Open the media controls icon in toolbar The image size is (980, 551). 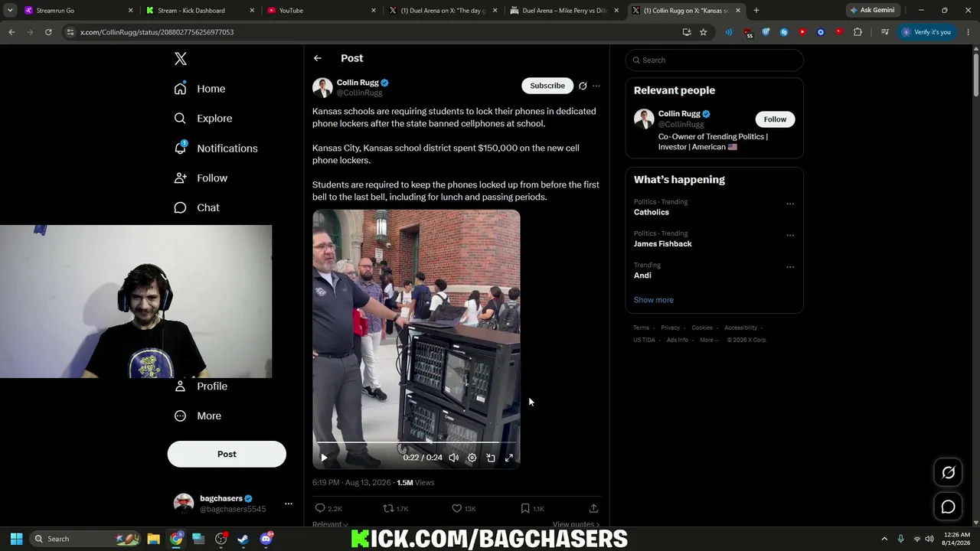pyautogui.click(x=885, y=32)
